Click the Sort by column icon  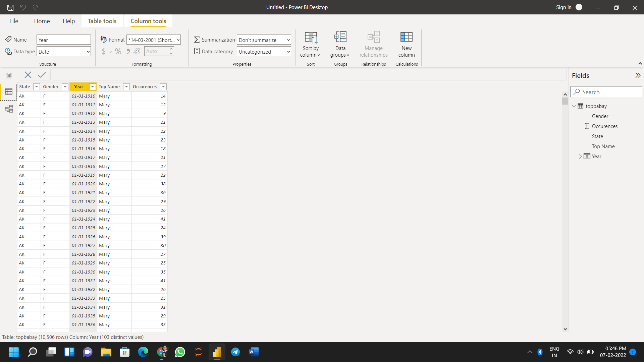click(x=310, y=45)
